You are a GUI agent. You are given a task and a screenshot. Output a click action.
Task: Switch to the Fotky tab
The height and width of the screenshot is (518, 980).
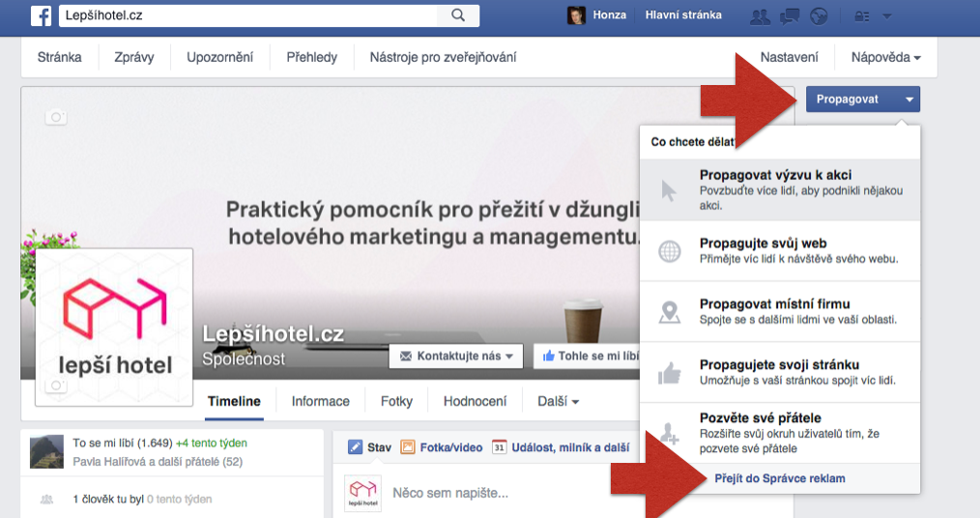(x=397, y=401)
